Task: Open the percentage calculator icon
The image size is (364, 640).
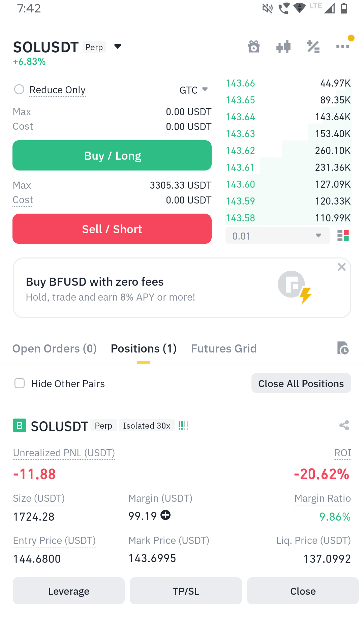Action: [313, 47]
